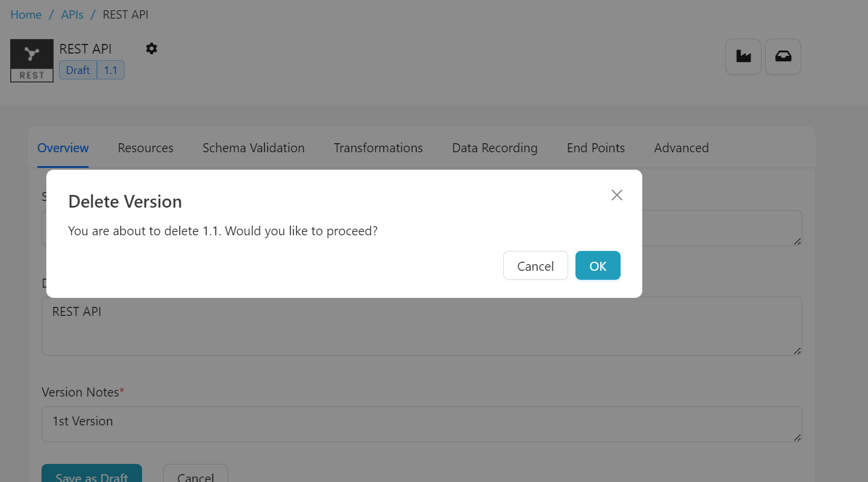Image resolution: width=868 pixels, height=482 pixels.
Task: Go to Home in the breadcrumb
Action: 26,14
